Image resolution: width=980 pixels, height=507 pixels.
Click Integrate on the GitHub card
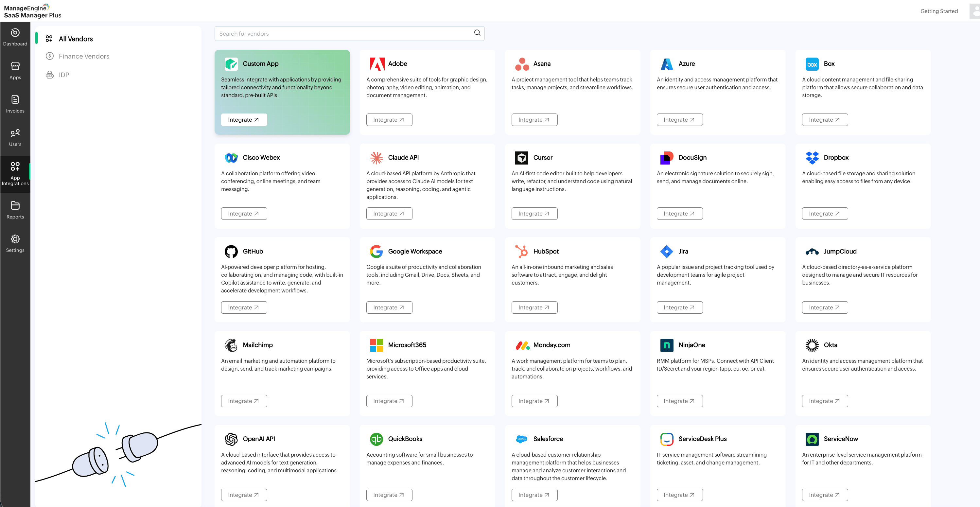click(244, 307)
